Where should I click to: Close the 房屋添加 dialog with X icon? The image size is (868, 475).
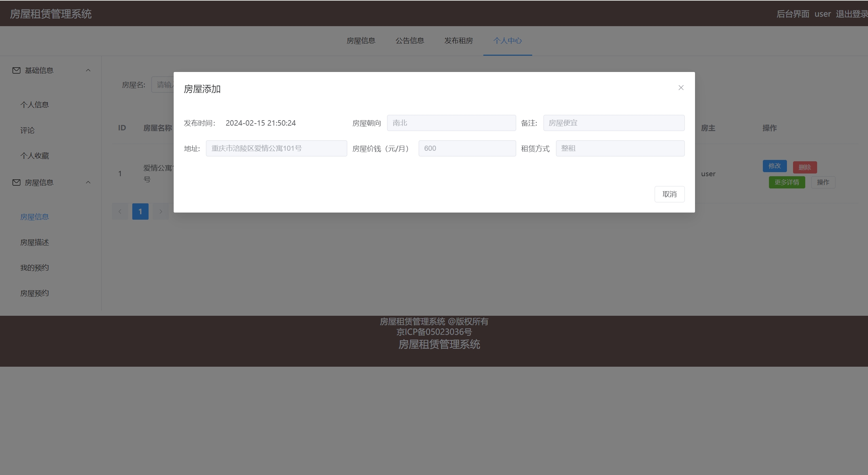pyautogui.click(x=681, y=88)
